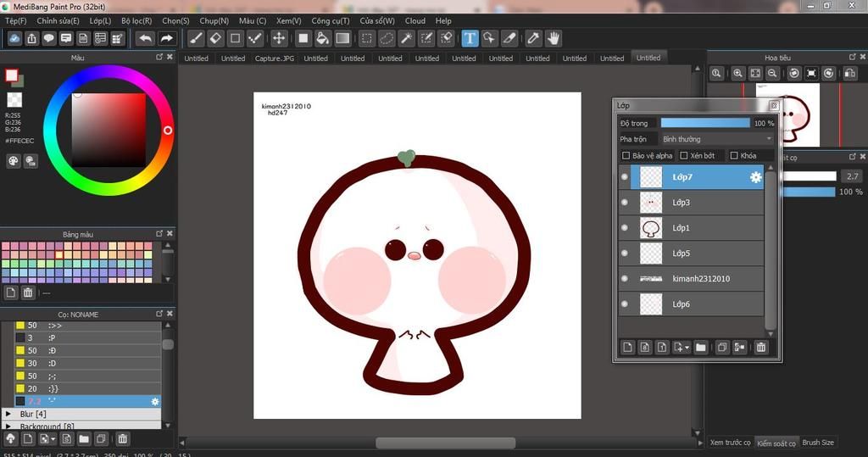Image resolution: width=868 pixels, height=457 pixels.
Task: Select the Move tool
Action: [279, 38]
